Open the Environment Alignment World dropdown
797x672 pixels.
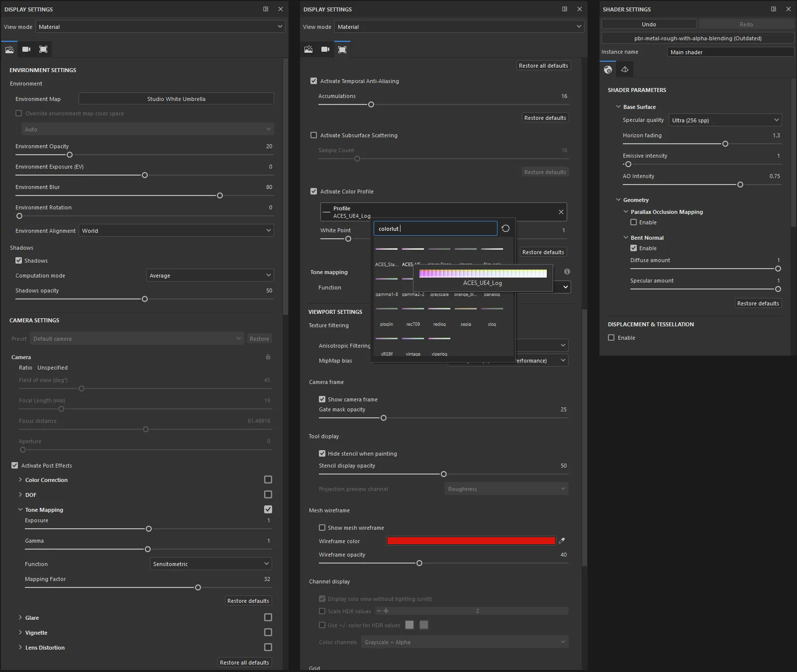pos(176,231)
